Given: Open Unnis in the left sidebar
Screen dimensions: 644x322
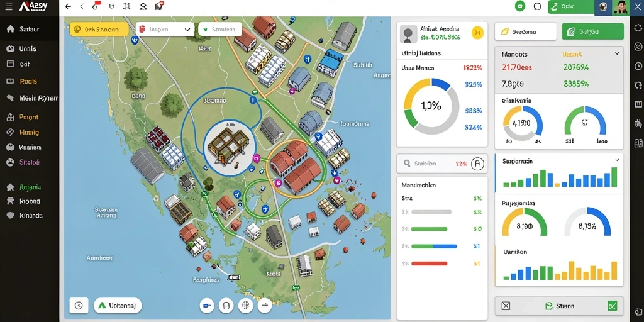Looking at the screenshot, I should [x=28, y=48].
